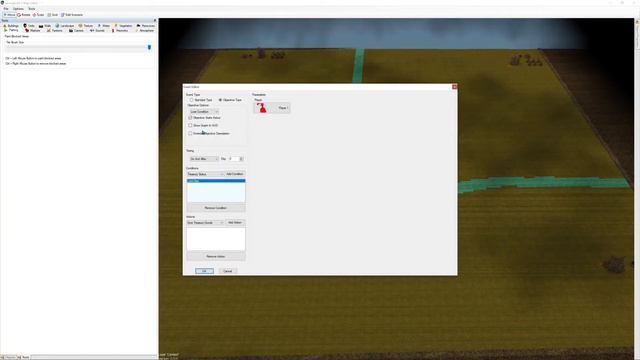Switch to the Texture tool tab
The image size is (640, 360).
86,26
